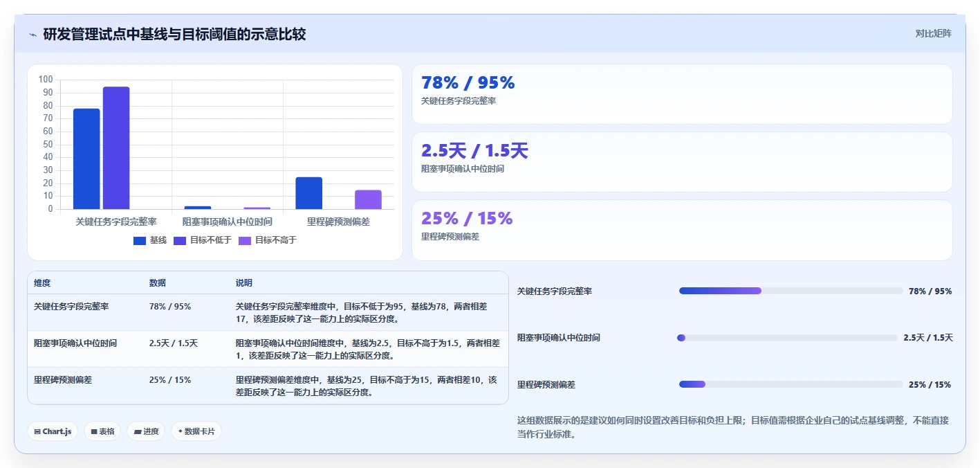Toggle the 目标不高于 legend item
This screenshot has height=468, width=980.
point(268,240)
